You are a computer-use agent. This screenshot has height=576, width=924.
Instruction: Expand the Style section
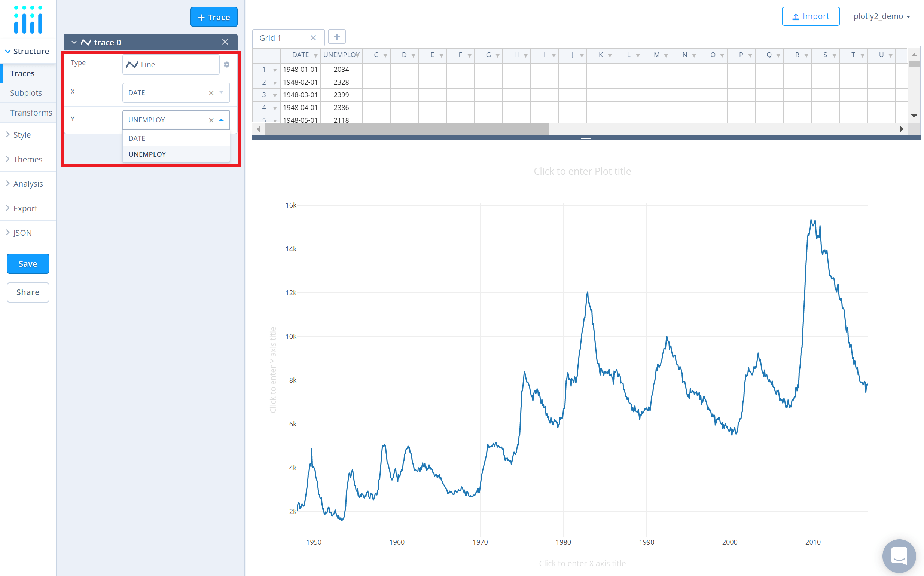22,135
